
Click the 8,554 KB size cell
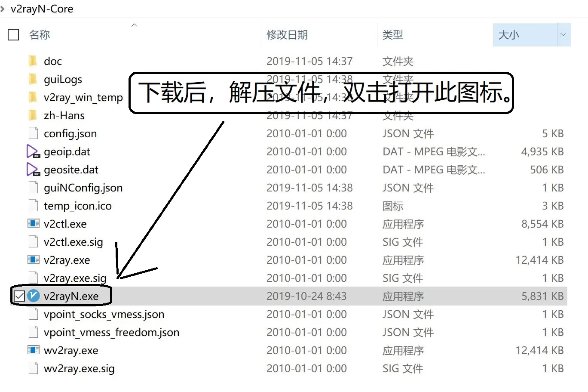coord(542,224)
